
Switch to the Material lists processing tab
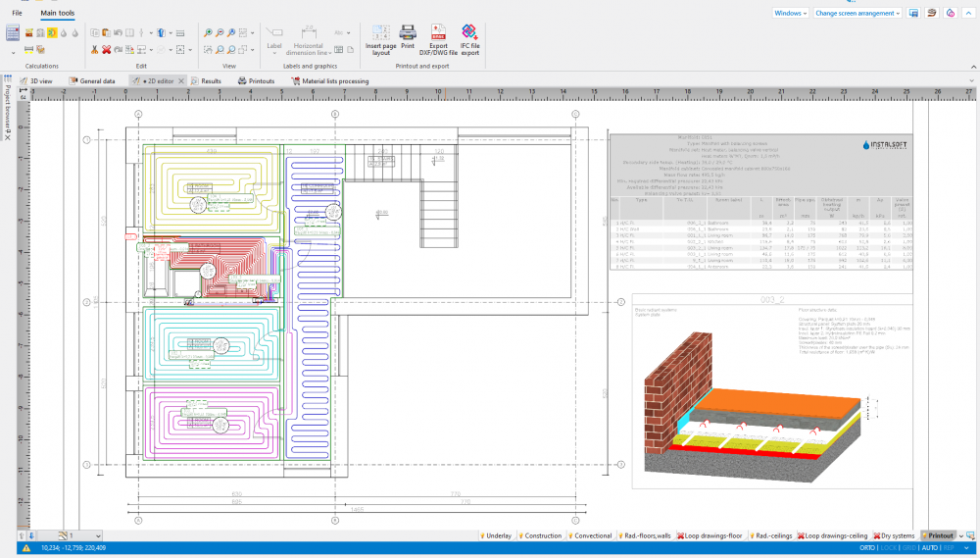[329, 81]
